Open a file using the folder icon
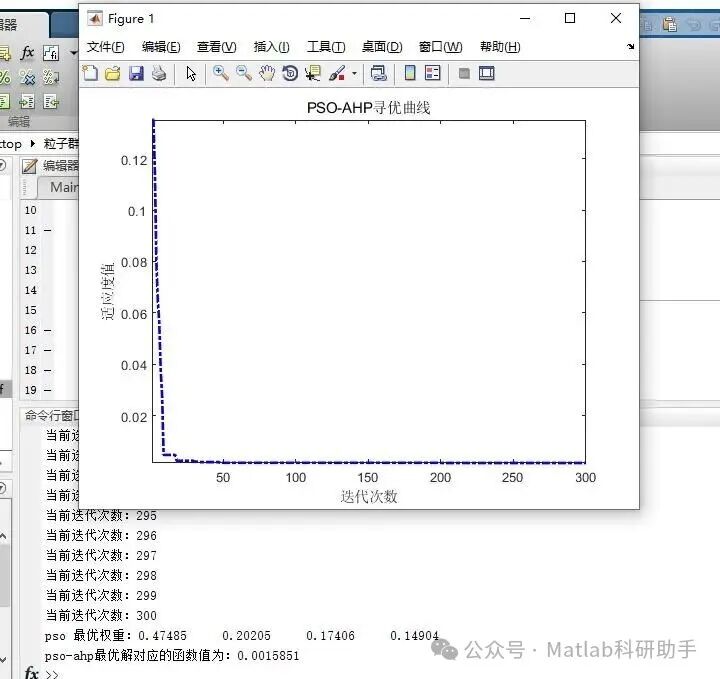 (112, 73)
